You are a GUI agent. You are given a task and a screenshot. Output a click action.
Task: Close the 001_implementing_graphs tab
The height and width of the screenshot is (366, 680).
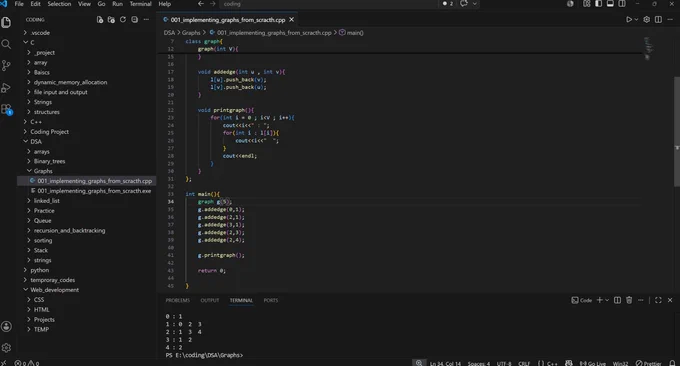pyautogui.click(x=291, y=20)
